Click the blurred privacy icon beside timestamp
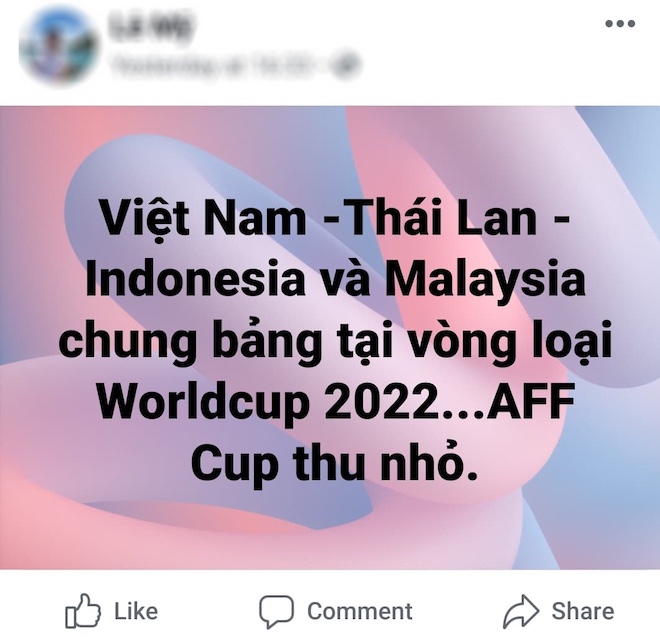 345,65
